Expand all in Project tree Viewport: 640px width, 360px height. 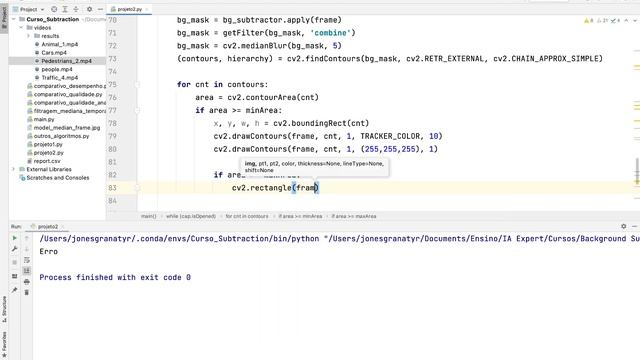click(65, 9)
